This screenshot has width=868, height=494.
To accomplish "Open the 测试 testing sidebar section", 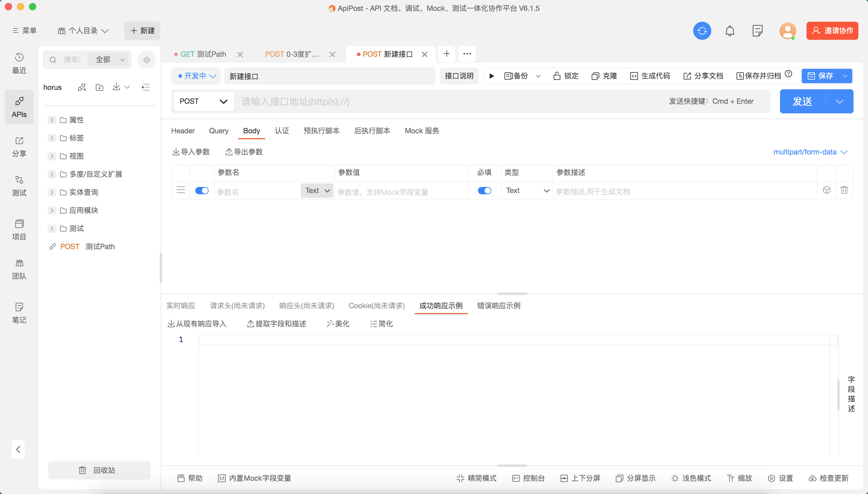I will pos(19,186).
